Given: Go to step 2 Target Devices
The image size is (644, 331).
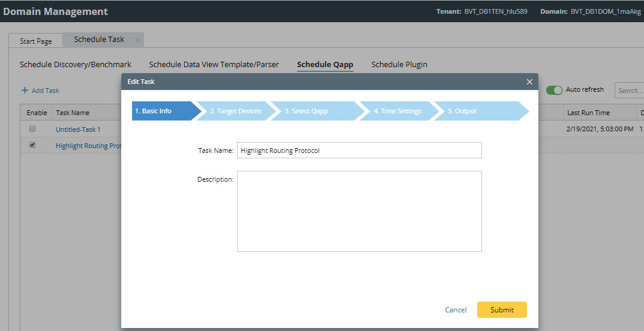Looking at the screenshot, I should pyautogui.click(x=235, y=111).
